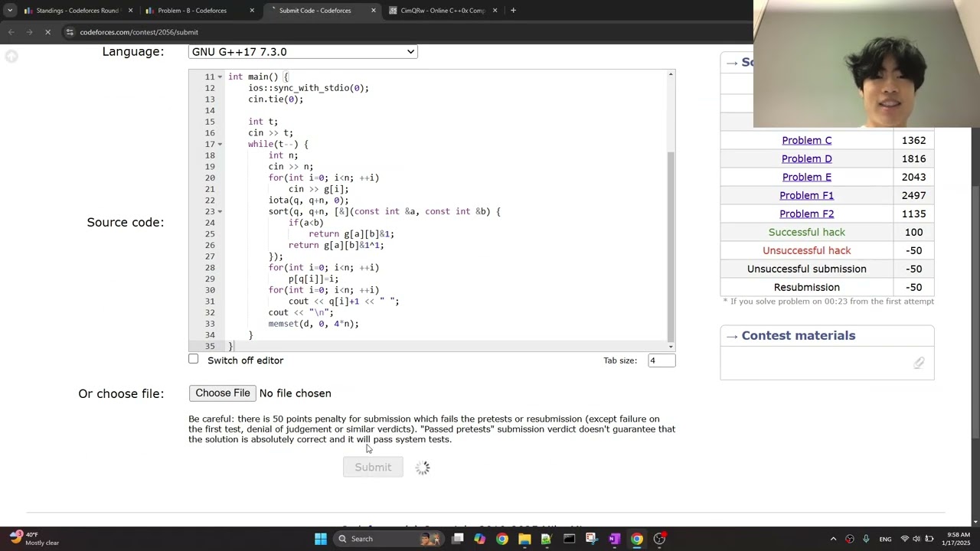Click the volume speaker icon in tray
The height and width of the screenshot is (551, 980).
[916, 539]
